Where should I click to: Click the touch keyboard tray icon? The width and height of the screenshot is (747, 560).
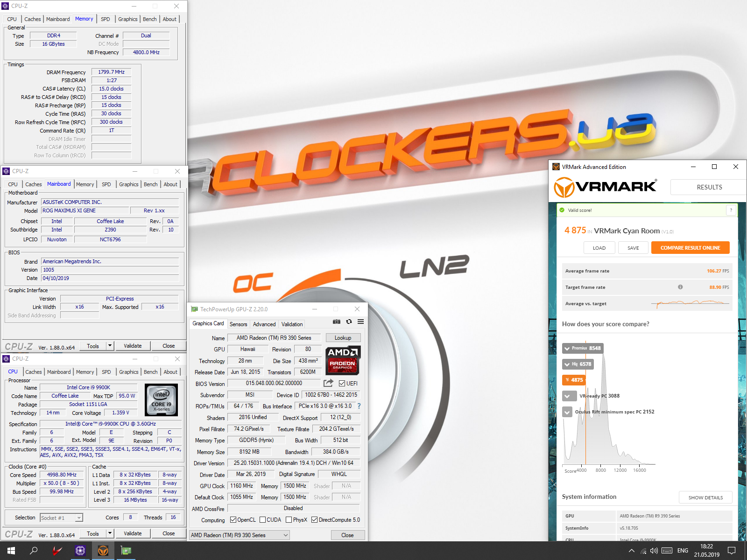click(667, 551)
